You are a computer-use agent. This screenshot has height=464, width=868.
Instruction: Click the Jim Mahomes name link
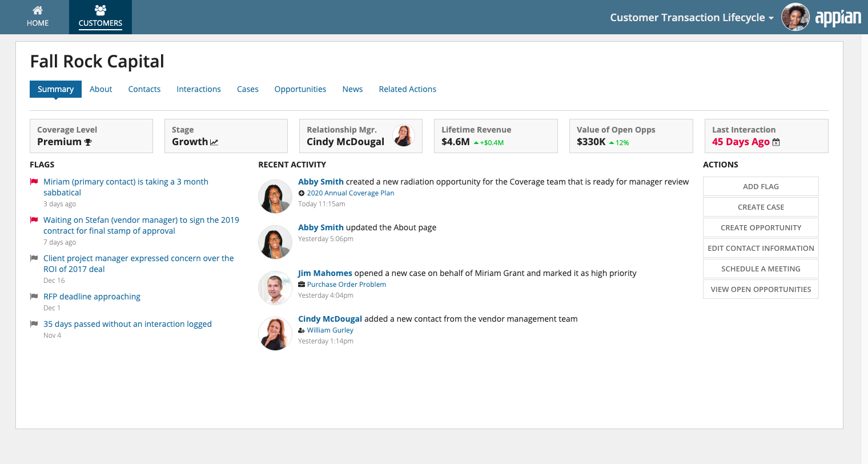coord(325,273)
